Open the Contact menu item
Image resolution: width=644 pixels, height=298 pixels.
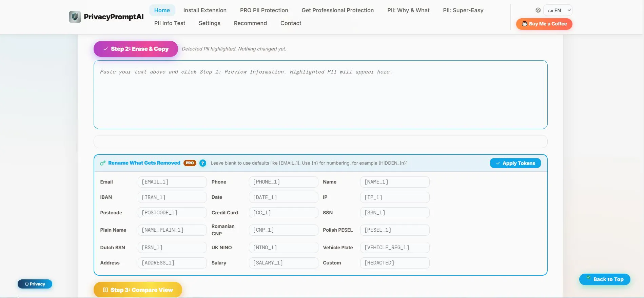pos(291,23)
